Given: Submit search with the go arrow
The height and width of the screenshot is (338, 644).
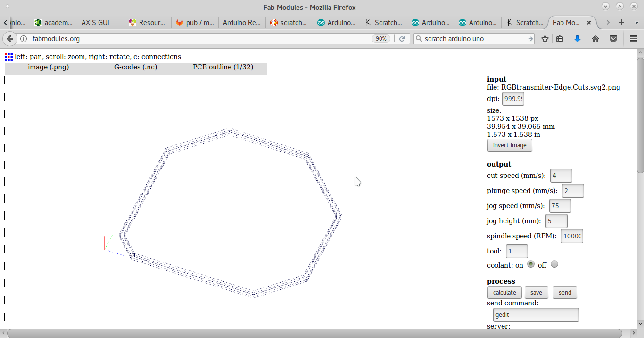Looking at the screenshot, I should (x=531, y=39).
